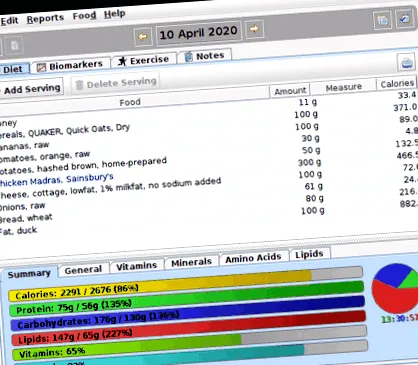Screen dimensions: 418x365
Task: Click the 300 g amount cell
Action: point(310,162)
